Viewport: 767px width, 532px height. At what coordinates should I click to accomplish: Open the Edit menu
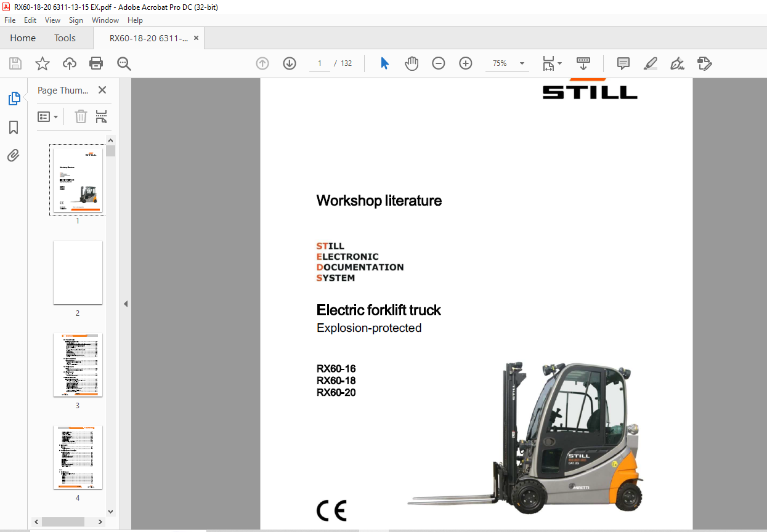coord(30,20)
